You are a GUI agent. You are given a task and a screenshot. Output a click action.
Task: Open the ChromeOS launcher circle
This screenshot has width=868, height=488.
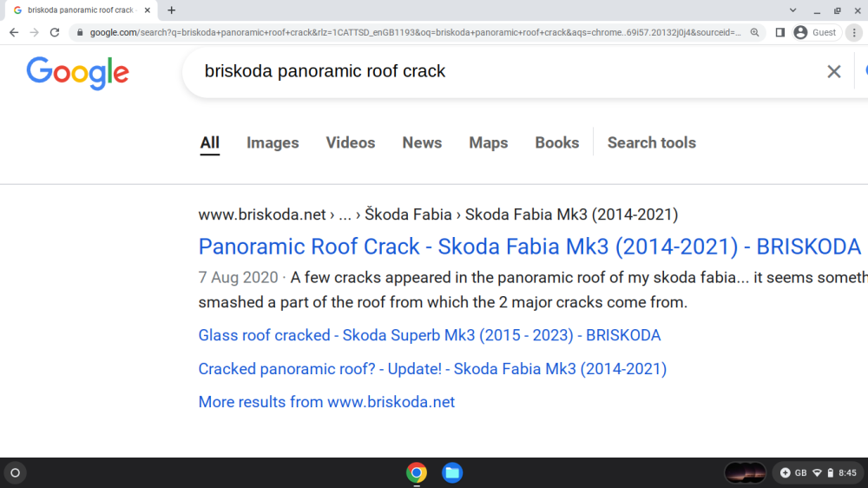point(16,473)
